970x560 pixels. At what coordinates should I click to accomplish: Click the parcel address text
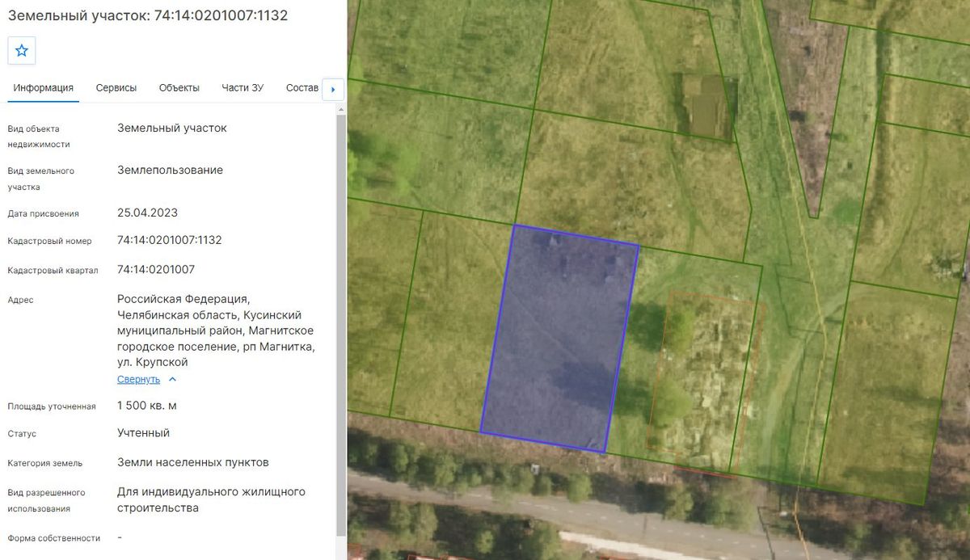(216, 331)
